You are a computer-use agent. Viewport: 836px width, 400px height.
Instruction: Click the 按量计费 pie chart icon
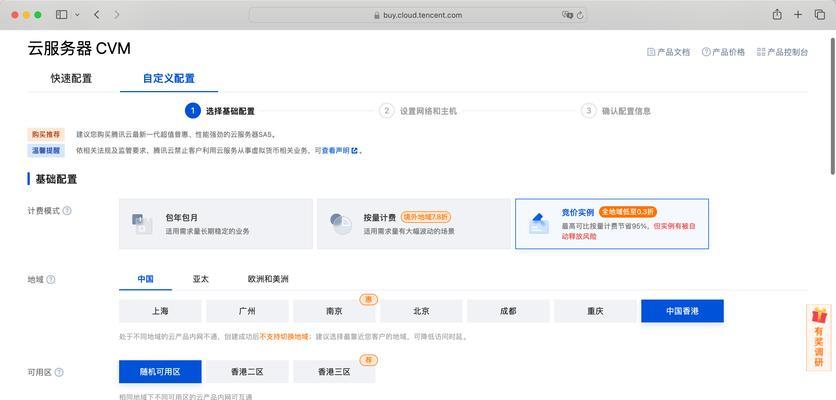(x=340, y=223)
